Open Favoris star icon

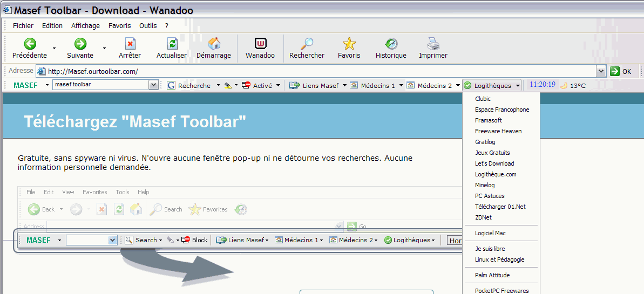pyautogui.click(x=349, y=44)
